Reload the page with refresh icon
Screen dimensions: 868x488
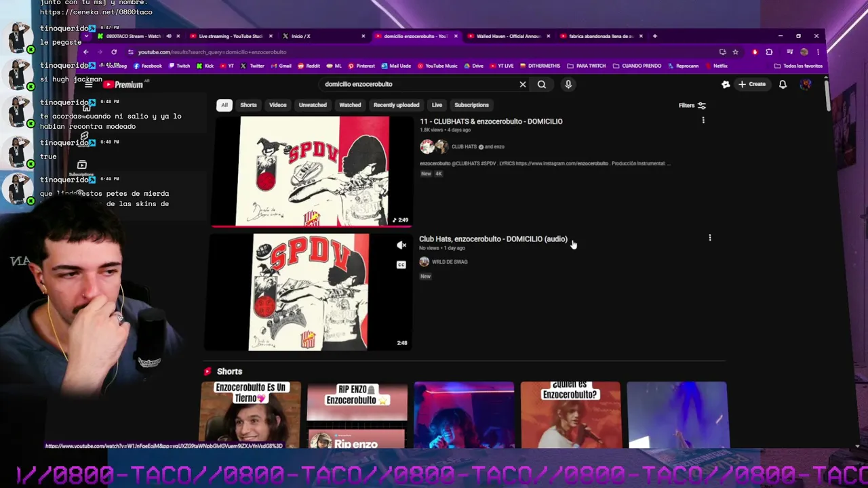click(114, 52)
